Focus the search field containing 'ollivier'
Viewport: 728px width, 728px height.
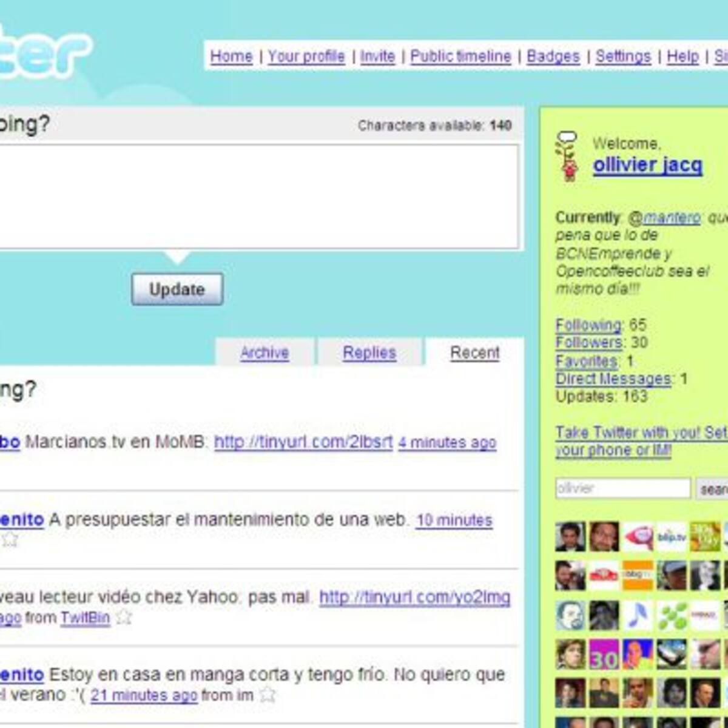tap(623, 488)
